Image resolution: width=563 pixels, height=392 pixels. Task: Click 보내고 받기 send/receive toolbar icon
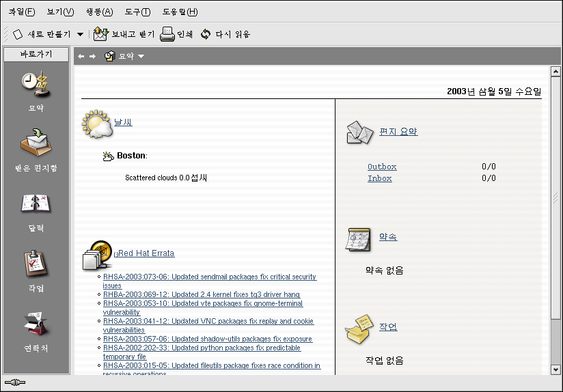101,33
